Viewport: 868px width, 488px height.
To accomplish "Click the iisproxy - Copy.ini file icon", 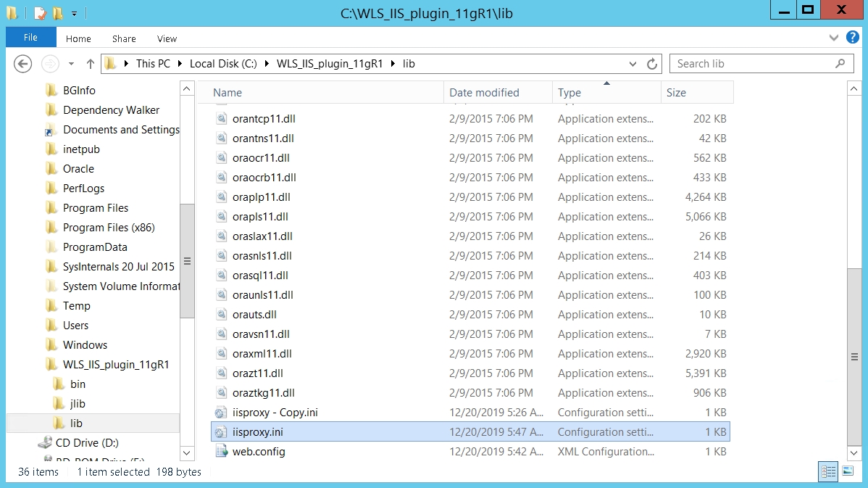I will pyautogui.click(x=221, y=413).
